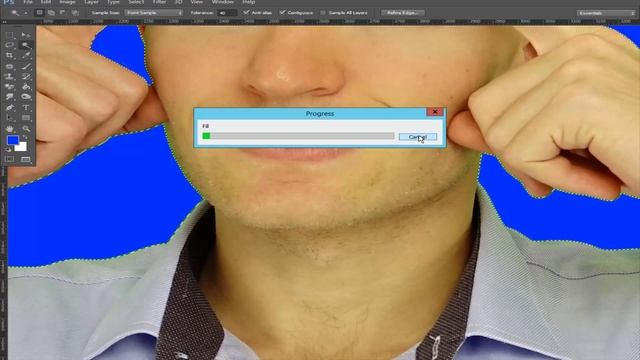Screen dimensions: 640x360
Task: Select the Eyedropper tool
Action: coord(26,56)
